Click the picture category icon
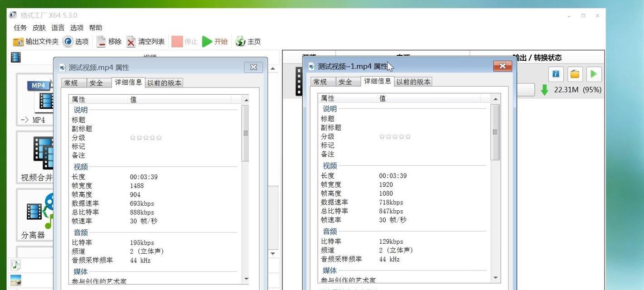The height and width of the screenshot is (290, 644). click(x=16, y=280)
